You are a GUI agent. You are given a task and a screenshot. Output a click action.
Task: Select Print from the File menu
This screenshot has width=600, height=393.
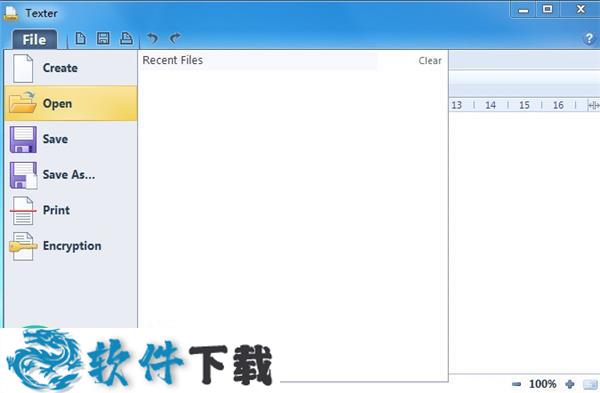pos(71,210)
